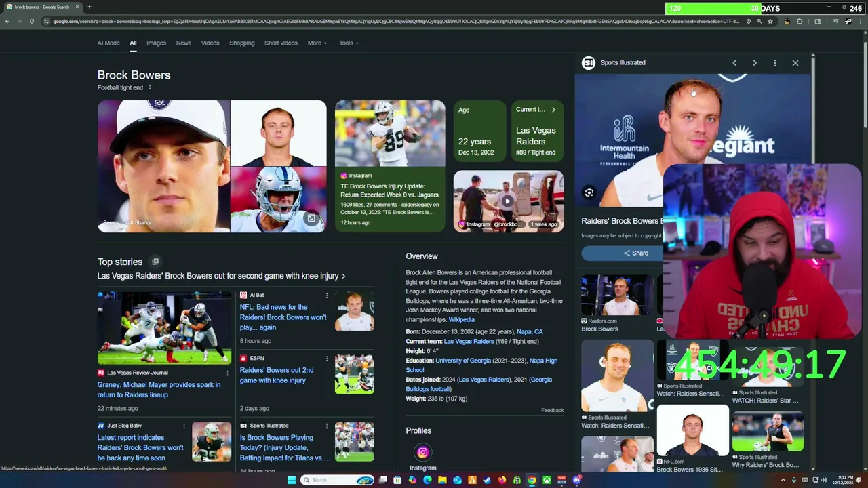Open menu for Just Blog Baby story
This screenshot has height=488, width=868.
[x=184, y=426]
